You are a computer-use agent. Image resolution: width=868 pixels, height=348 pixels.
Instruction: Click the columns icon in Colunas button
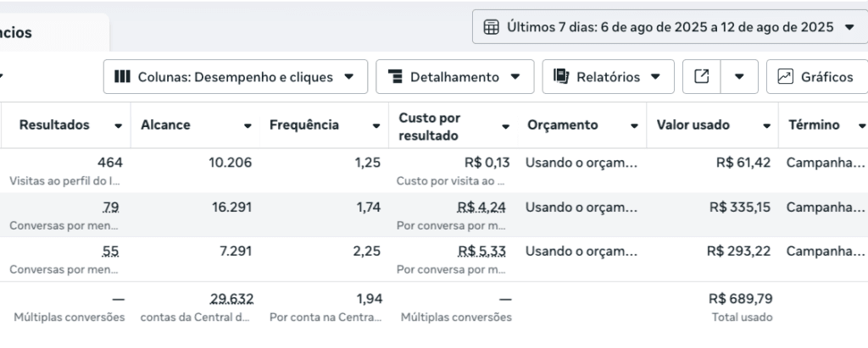(122, 76)
